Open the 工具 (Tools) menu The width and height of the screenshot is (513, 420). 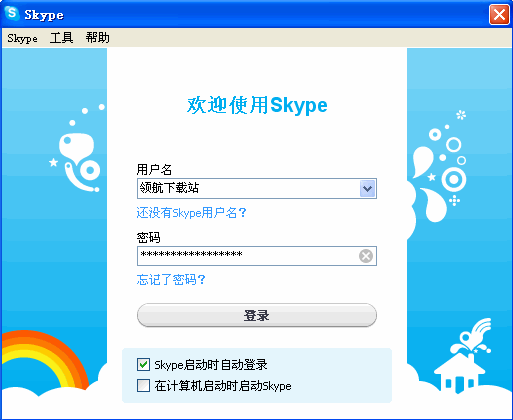pyautogui.click(x=61, y=38)
